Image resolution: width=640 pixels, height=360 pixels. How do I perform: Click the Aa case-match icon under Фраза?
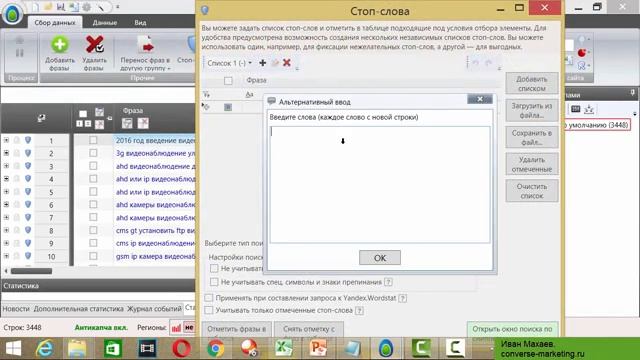point(249,94)
